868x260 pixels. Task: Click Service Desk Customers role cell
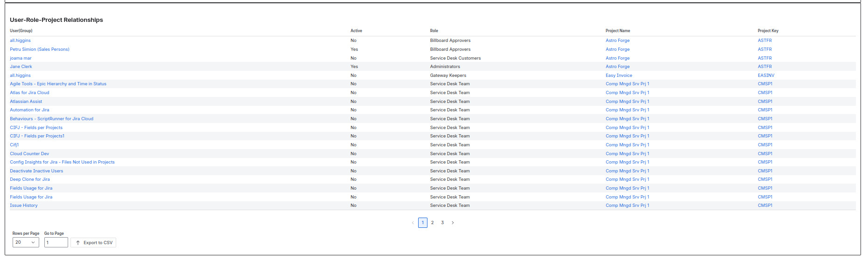pyautogui.click(x=455, y=58)
